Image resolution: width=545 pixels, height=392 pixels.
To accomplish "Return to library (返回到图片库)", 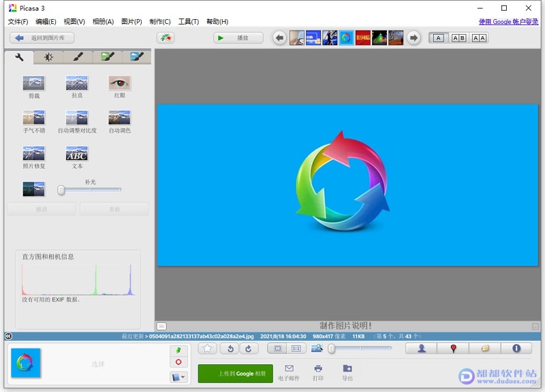I will click(x=42, y=38).
